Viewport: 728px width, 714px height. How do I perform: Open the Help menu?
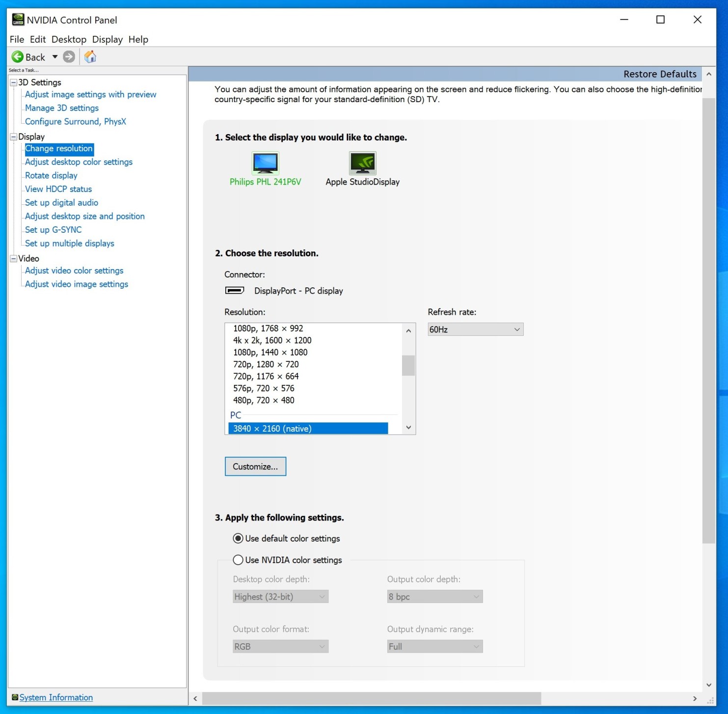tap(138, 39)
